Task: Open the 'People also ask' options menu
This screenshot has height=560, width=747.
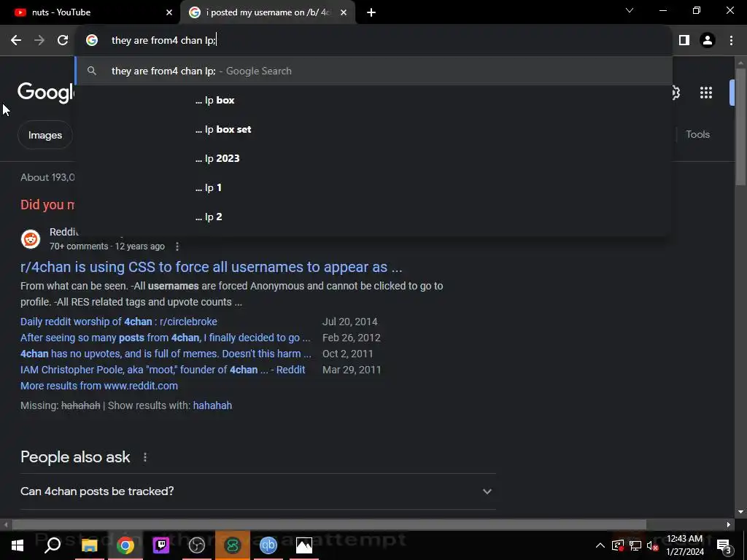Action: [x=145, y=457]
